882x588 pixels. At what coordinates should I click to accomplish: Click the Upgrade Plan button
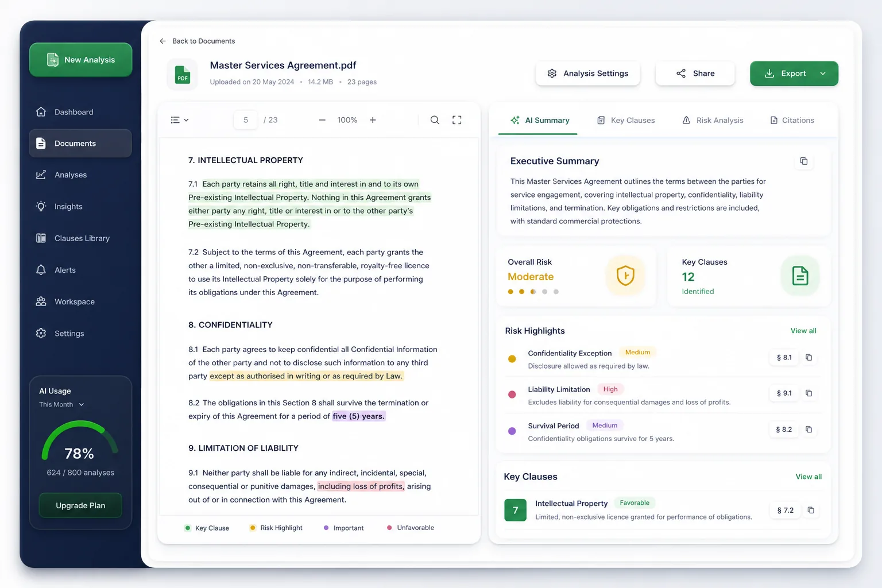pos(80,505)
